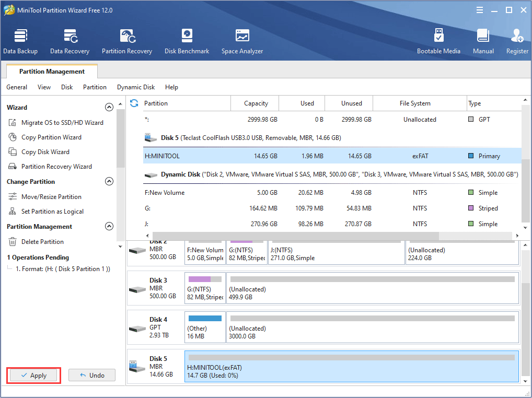The image size is (532, 398).
Task: Select F:New Volume partition row
Action: point(332,193)
